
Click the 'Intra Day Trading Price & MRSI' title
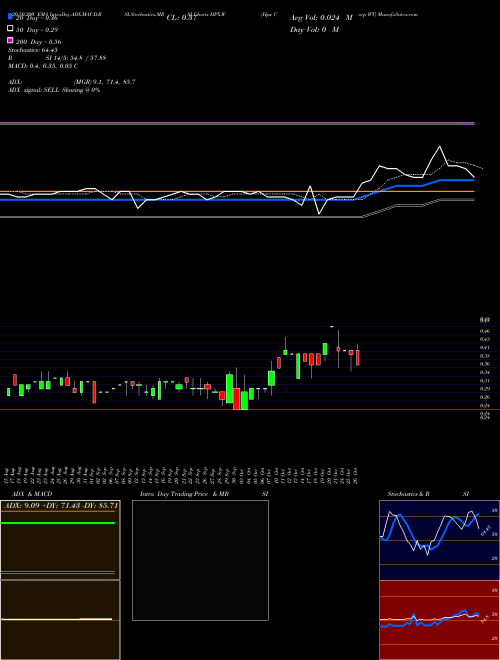(204, 494)
